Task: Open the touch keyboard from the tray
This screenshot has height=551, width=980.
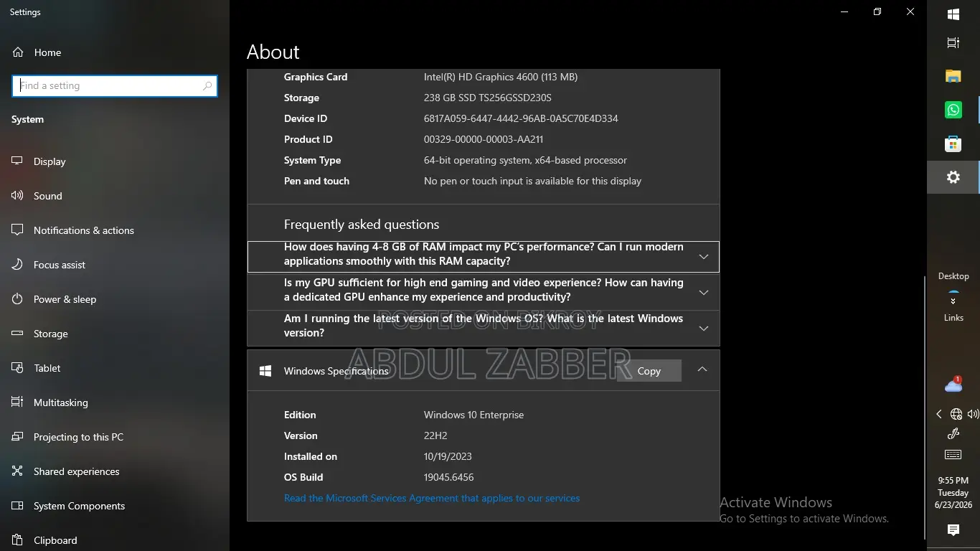Action: pyautogui.click(x=953, y=455)
